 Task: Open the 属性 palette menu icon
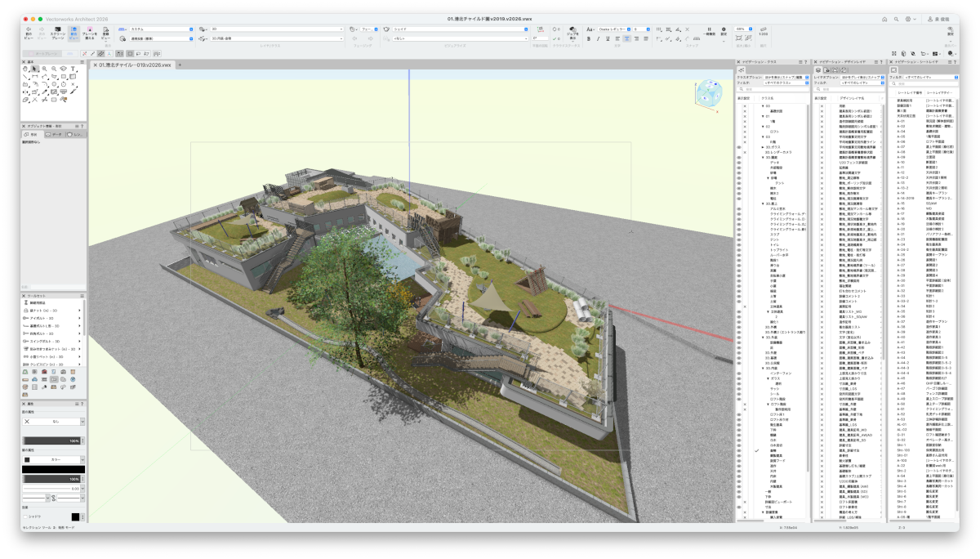point(78,404)
